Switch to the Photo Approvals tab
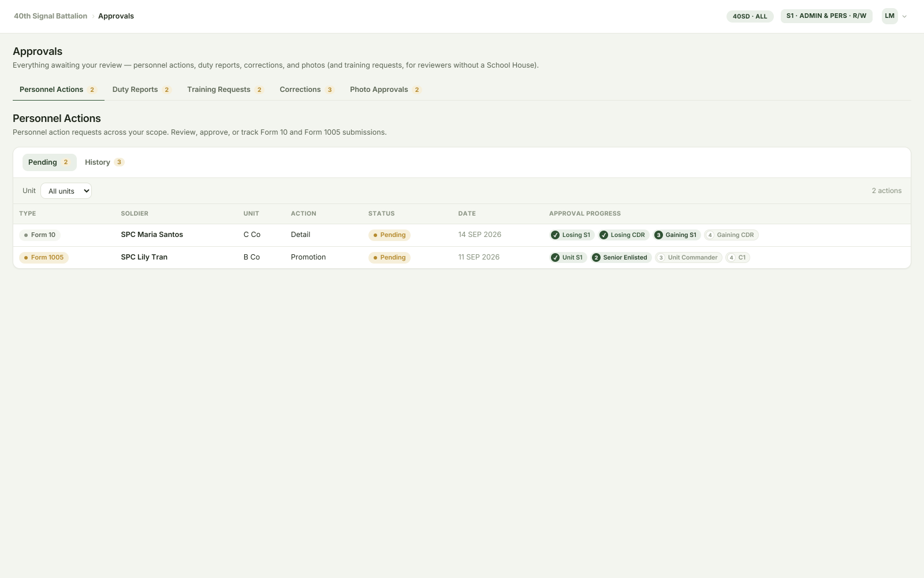This screenshot has width=924, height=578. (385, 90)
